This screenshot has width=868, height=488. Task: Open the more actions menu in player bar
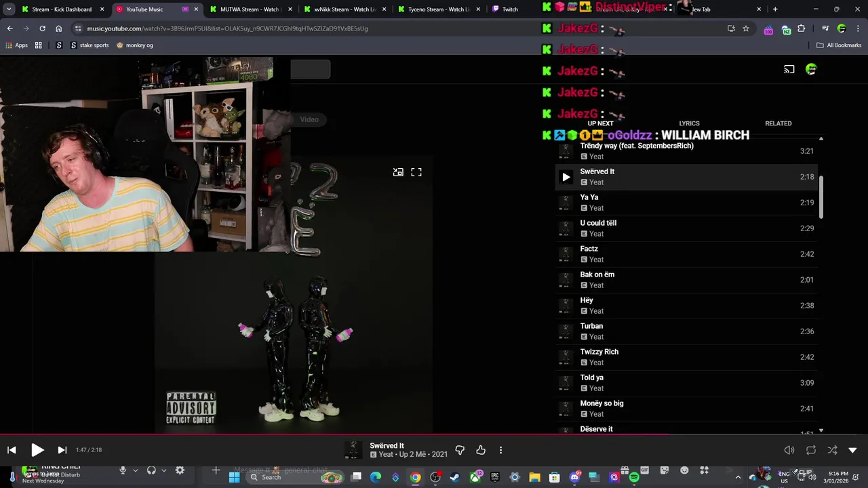[x=500, y=450]
